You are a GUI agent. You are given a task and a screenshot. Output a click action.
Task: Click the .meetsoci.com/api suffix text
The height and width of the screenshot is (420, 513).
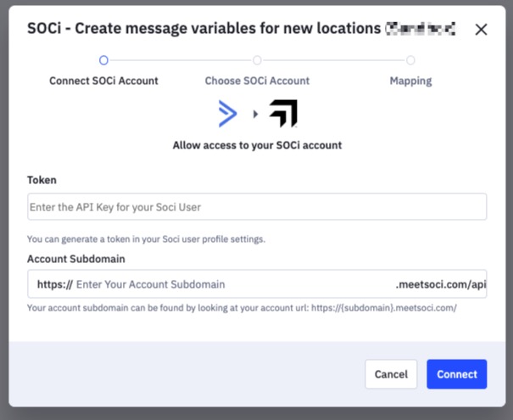(x=440, y=284)
